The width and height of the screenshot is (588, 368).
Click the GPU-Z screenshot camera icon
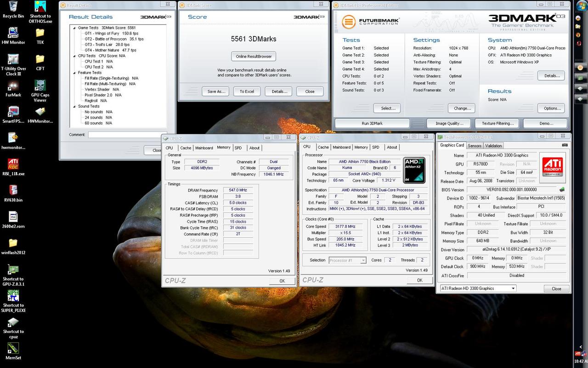[x=565, y=145]
